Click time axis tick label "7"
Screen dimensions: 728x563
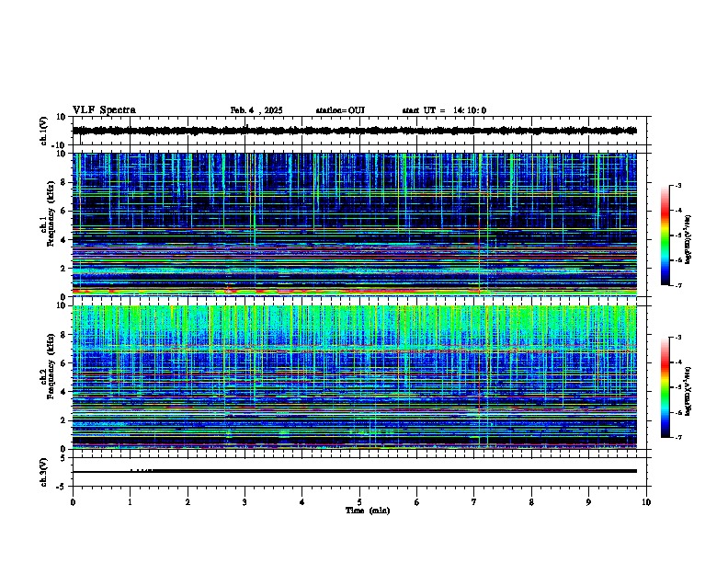click(x=474, y=502)
